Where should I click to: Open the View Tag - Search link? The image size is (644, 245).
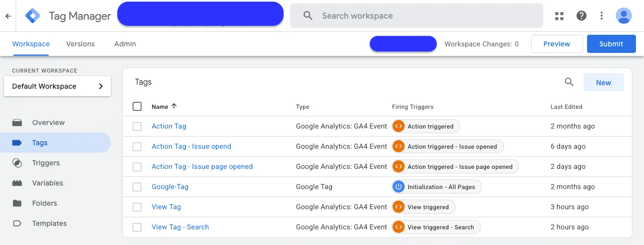click(x=180, y=227)
